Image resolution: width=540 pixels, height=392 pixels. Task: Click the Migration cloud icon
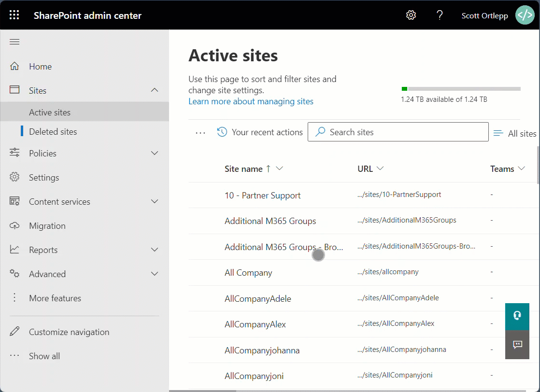point(14,225)
